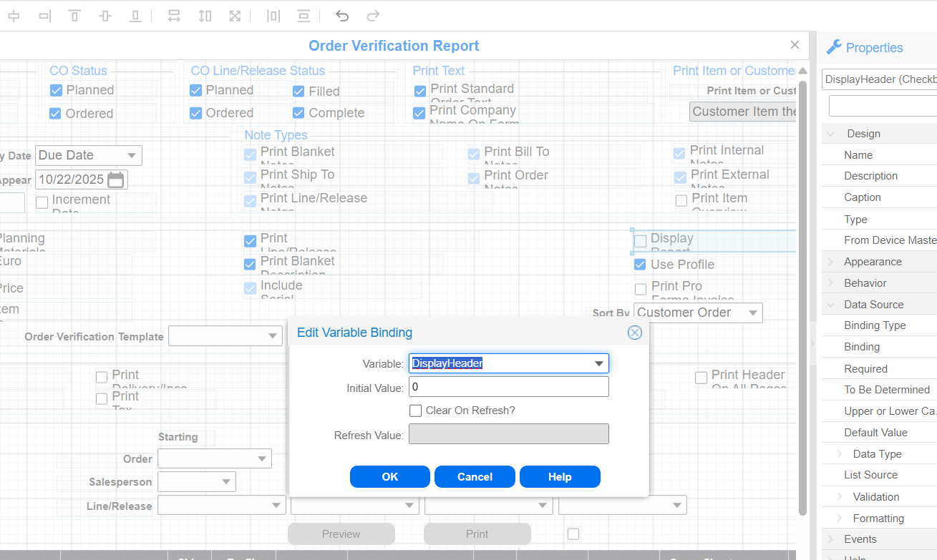
Task: Expand the Validation property group
Action: click(x=840, y=497)
